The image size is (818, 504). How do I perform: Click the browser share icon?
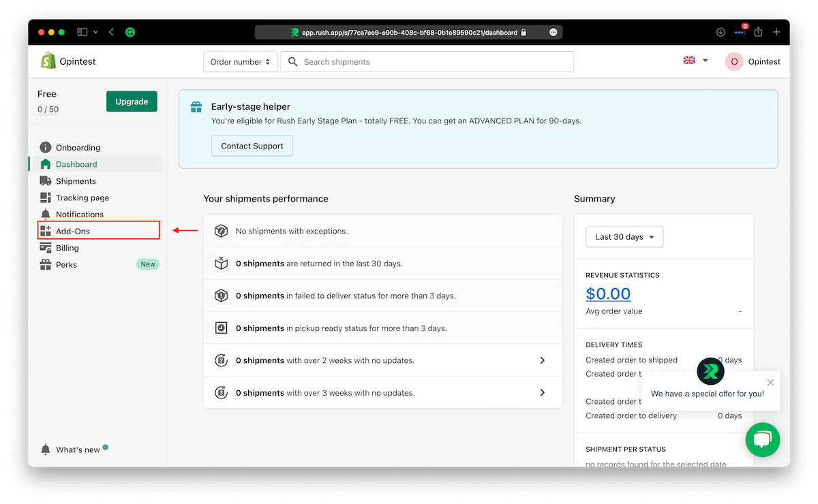pyautogui.click(x=758, y=32)
